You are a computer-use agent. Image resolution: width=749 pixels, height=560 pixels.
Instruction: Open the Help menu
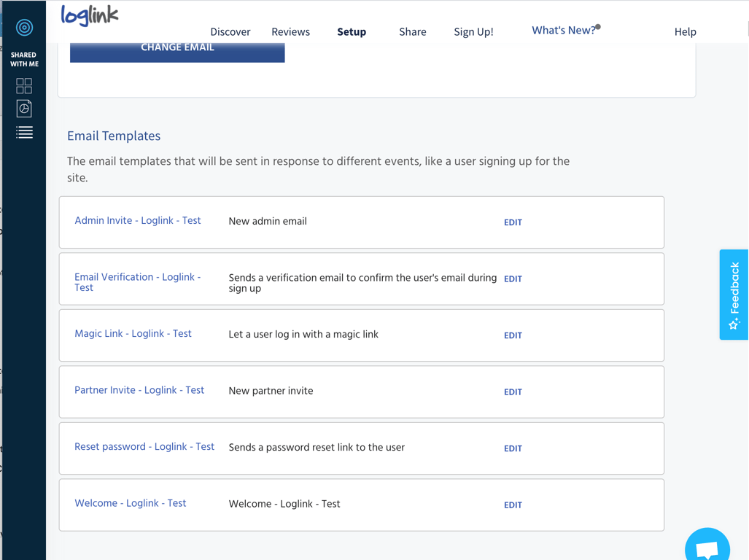point(685,32)
